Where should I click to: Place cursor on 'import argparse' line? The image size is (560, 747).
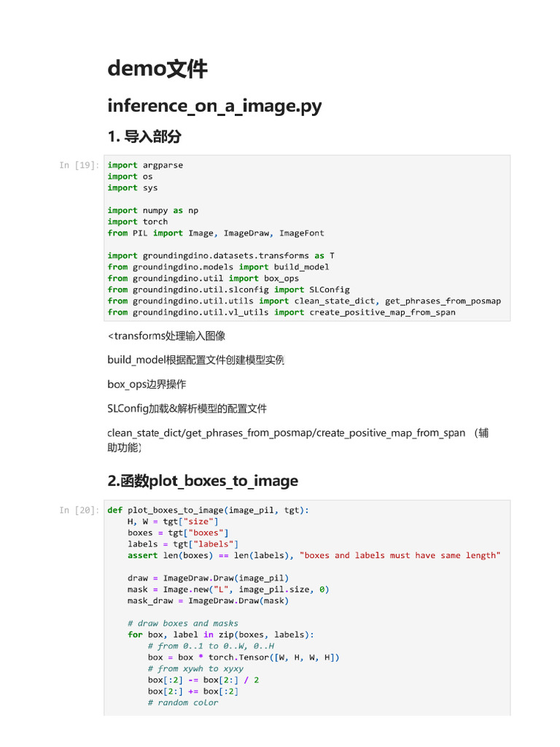[145, 166]
